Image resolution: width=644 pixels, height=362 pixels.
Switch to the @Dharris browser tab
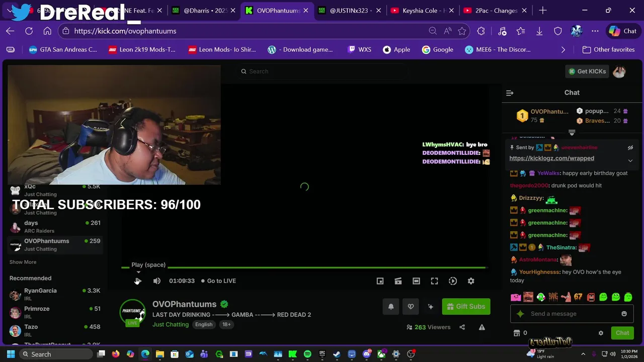[203, 11]
